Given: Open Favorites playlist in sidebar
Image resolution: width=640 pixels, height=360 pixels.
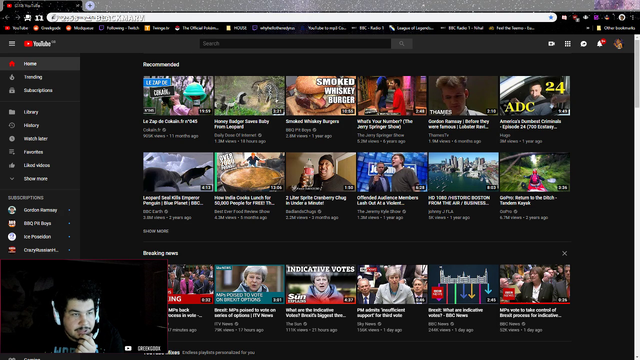Looking at the screenshot, I should 40,152.
